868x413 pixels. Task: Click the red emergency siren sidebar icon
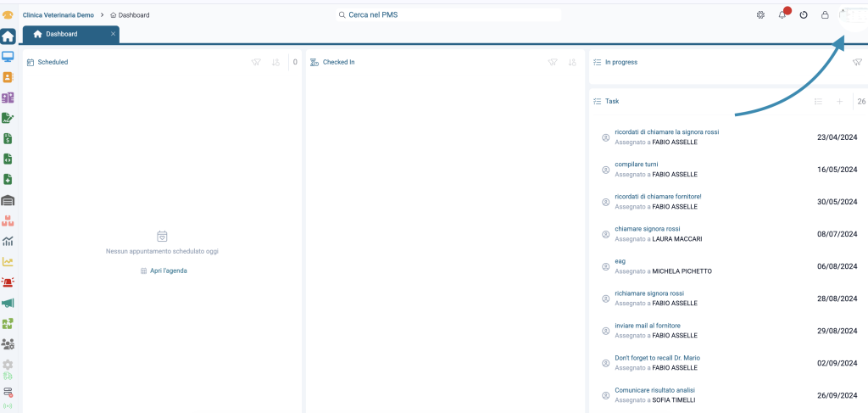pyautogui.click(x=8, y=282)
